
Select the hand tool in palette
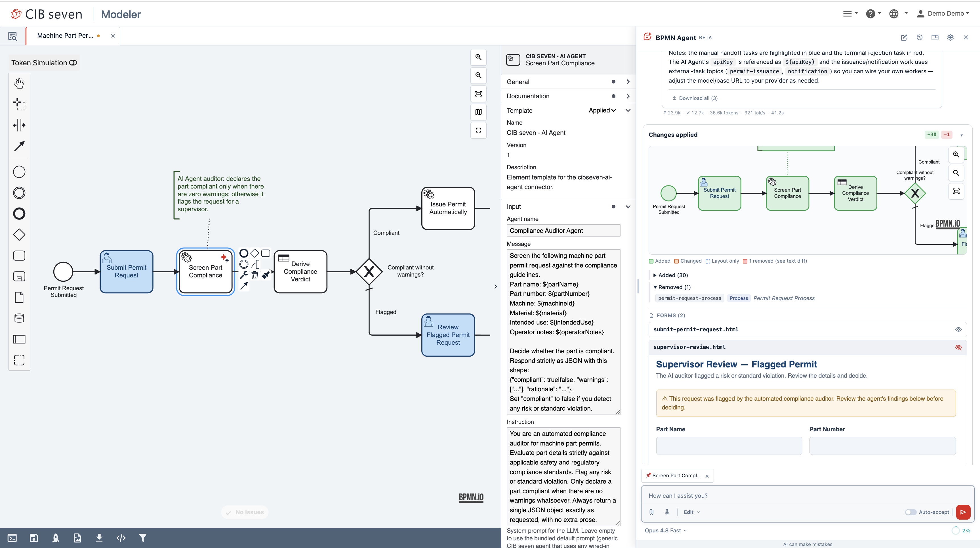coord(19,83)
